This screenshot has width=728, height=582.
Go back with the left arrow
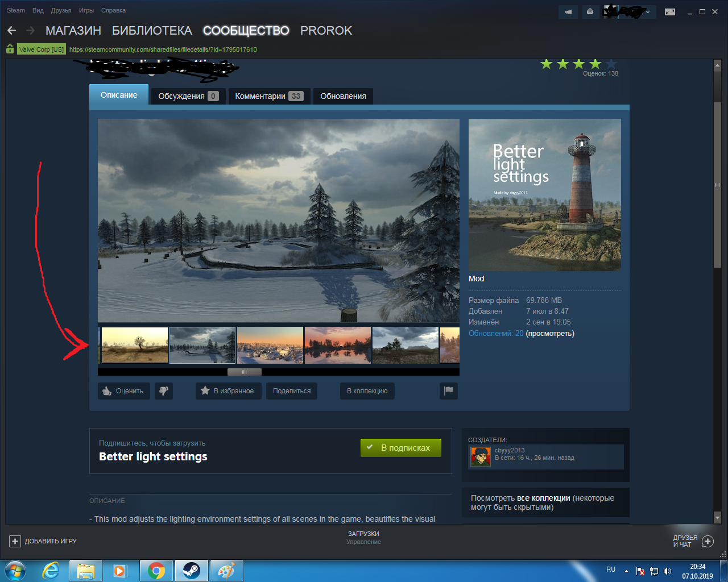(x=12, y=31)
